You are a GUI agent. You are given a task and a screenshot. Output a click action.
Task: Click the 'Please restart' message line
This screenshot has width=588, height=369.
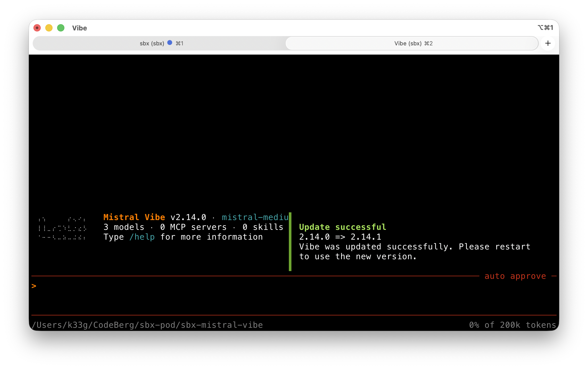415,247
